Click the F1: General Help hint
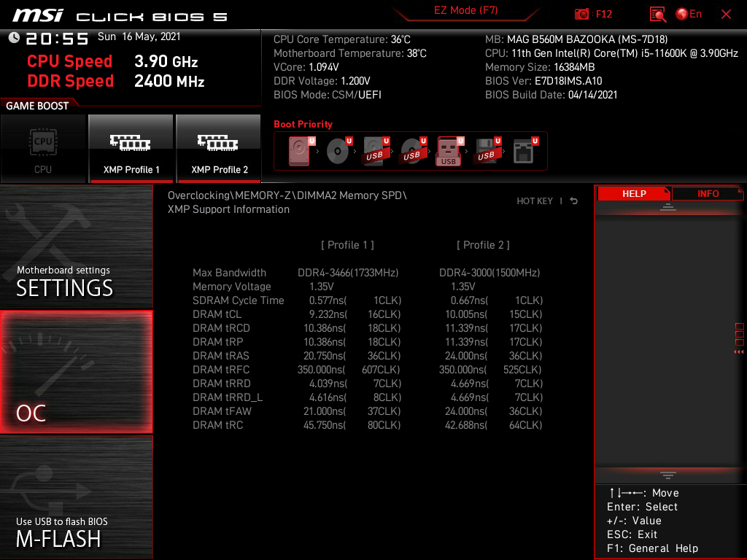 tap(652, 548)
